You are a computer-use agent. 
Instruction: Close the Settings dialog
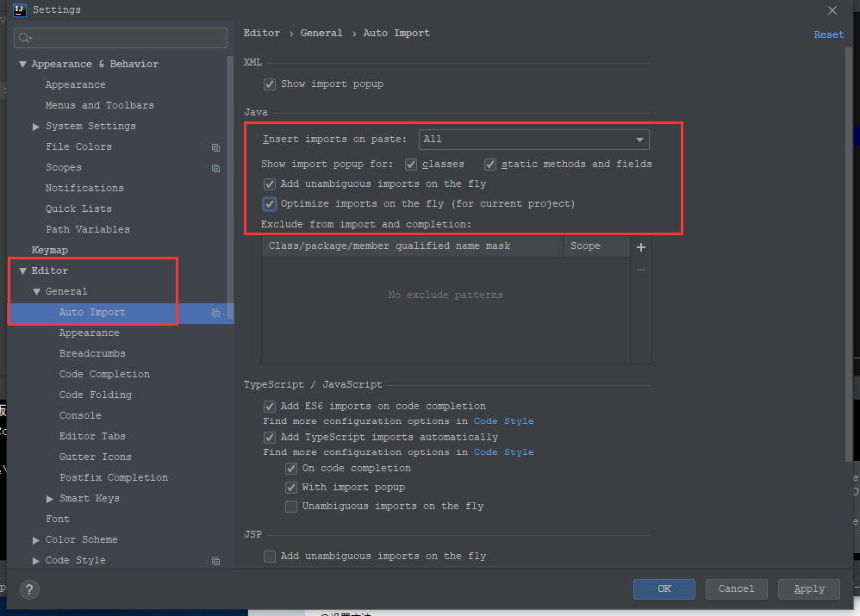tap(832, 9)
